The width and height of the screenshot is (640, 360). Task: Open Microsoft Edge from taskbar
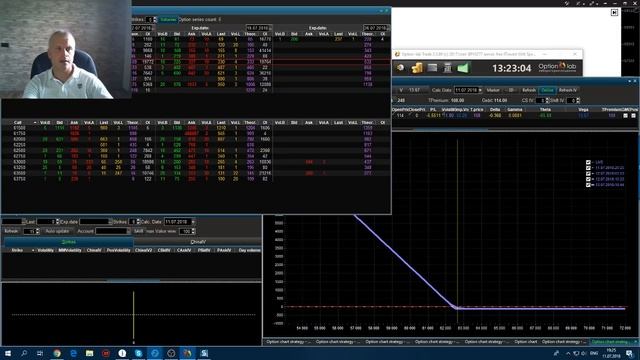(x=73, y=353)
